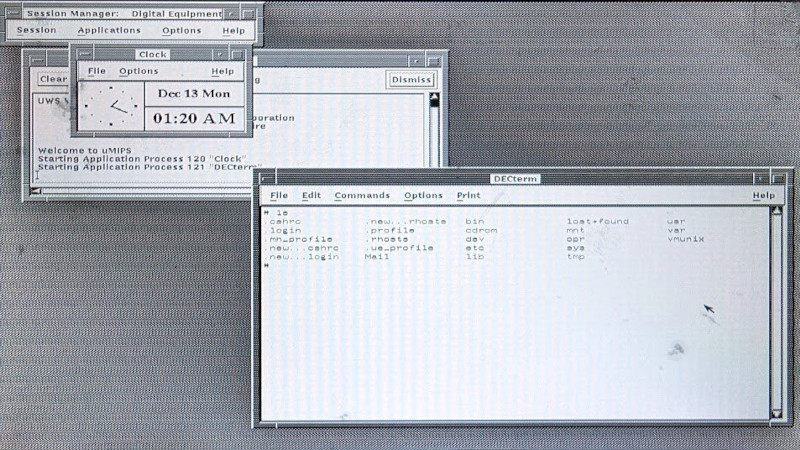Click the message window's scroll up arrow

(434, 99)
